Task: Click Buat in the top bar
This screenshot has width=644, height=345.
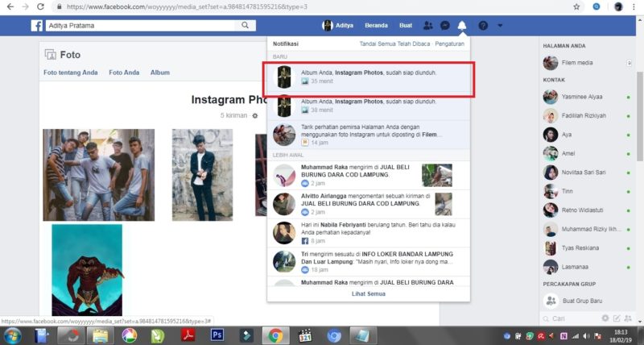Action: 406,26
